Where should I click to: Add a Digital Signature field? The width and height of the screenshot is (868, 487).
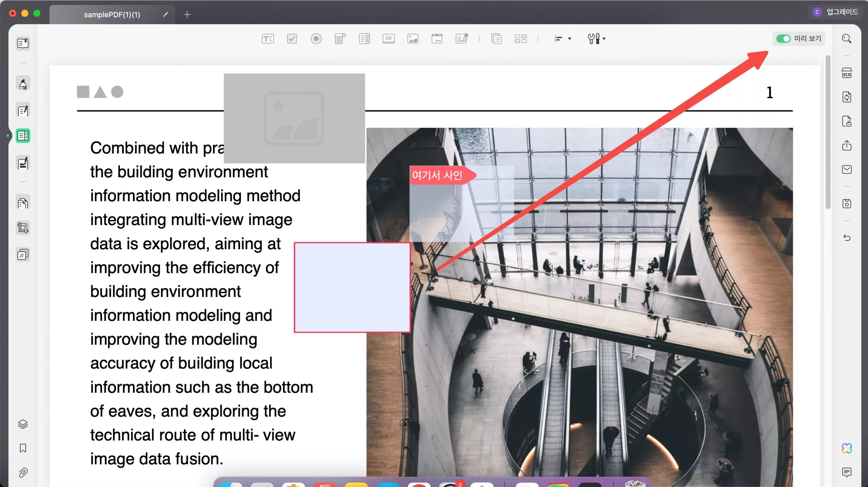click(x=462, y=39)
